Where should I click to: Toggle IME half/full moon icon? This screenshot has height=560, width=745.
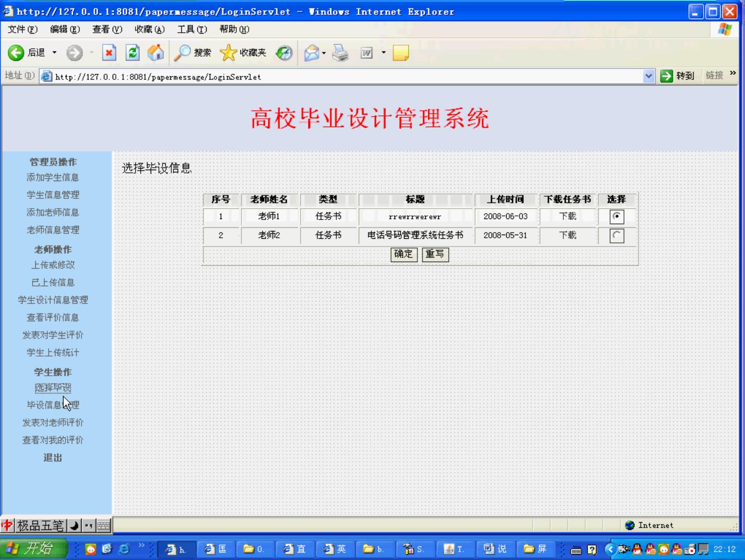[x=74, y=526]
